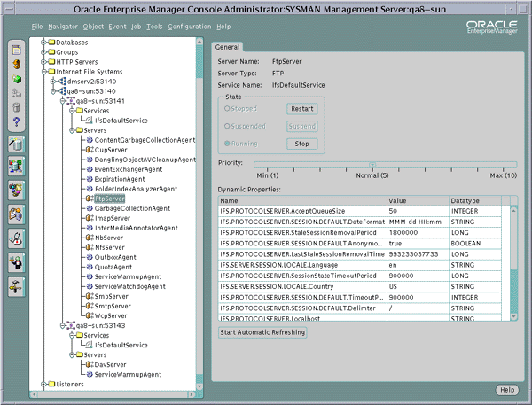Click the ContentGarbageCollectionAgent gear icon
This screenshot has width=532, height=405.
pyautogui.click(x=90, y=140)
